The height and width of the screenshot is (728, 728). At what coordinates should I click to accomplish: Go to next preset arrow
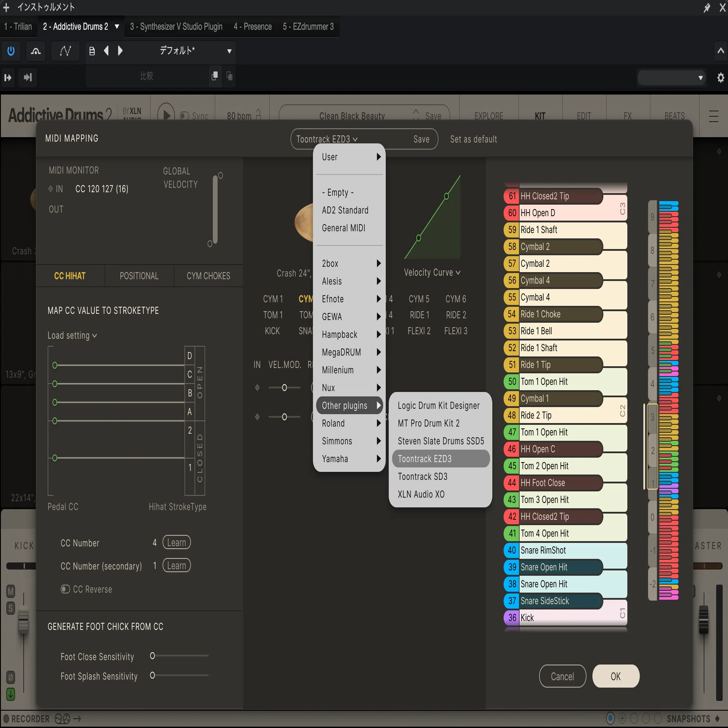point(120,51)
